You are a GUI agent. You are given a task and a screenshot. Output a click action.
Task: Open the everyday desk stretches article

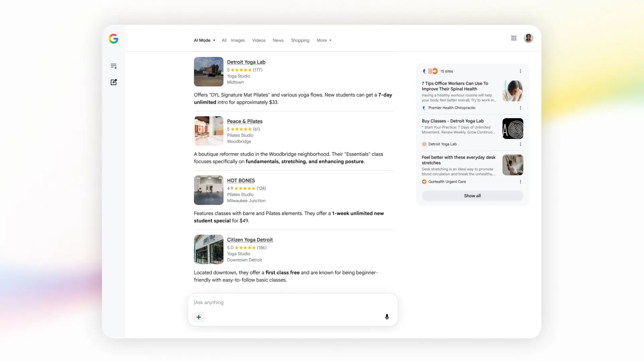(x=459, y=160)
